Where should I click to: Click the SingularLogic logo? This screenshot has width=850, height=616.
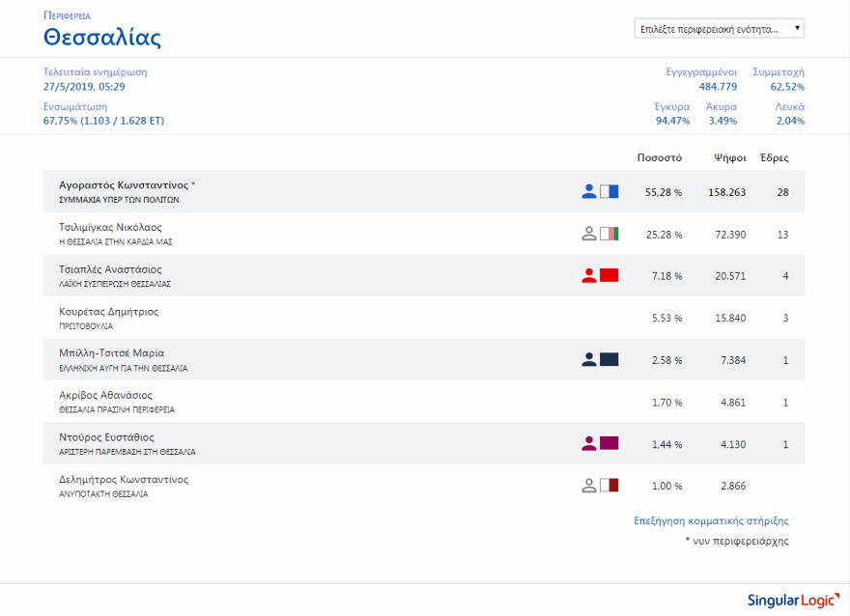(788, 601)
